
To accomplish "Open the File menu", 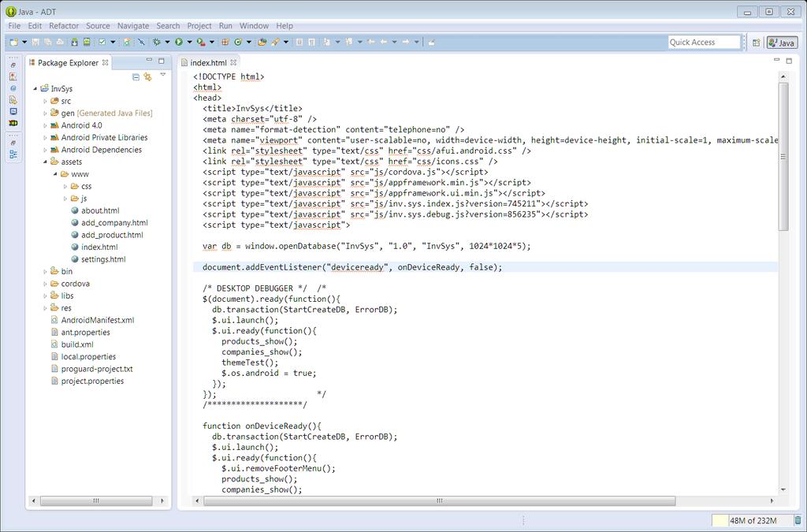I will (x=14, y=26).
